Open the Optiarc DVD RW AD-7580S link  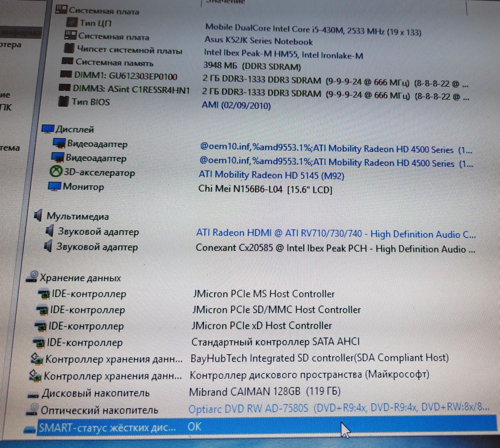[x=339, y=408]
